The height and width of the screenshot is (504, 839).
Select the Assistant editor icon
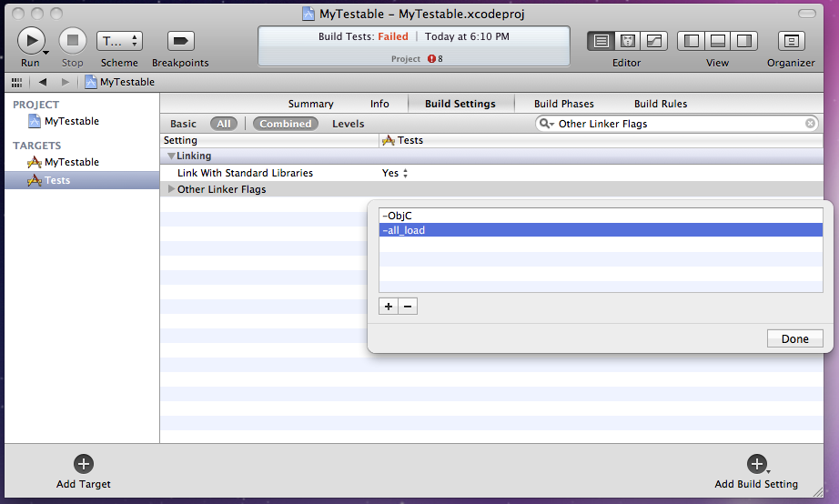(x=628, y=41)
